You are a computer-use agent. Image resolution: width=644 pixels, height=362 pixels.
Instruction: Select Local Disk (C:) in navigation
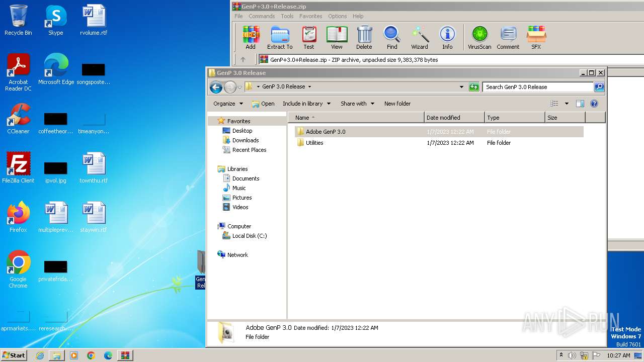pyautogui.click(x=250, y=236)
